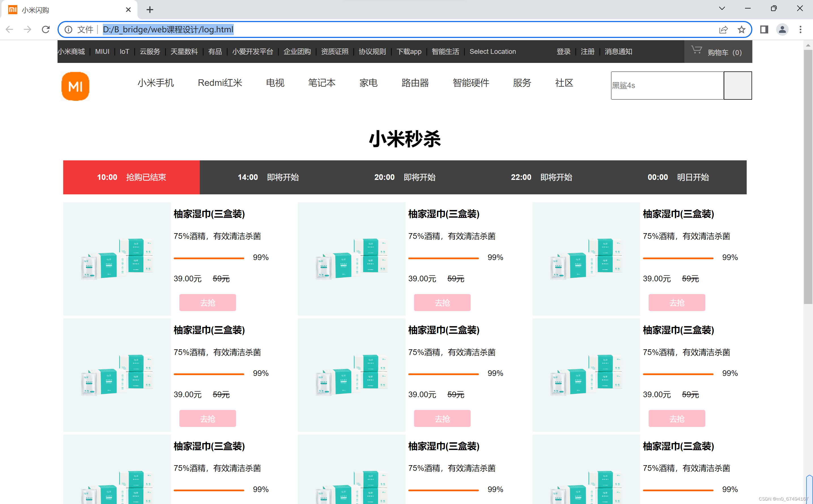
Task: Click second row middle product wipes image
Action: click(352, 375)
